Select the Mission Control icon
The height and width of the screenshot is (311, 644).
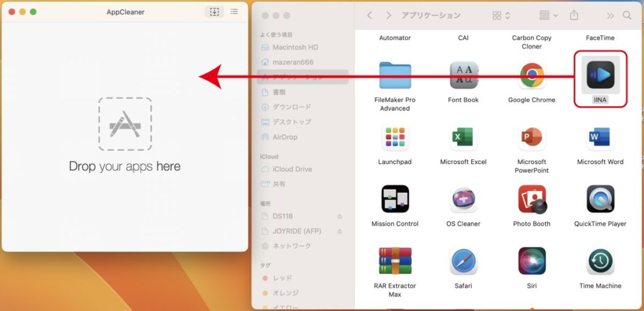point(395,199)
